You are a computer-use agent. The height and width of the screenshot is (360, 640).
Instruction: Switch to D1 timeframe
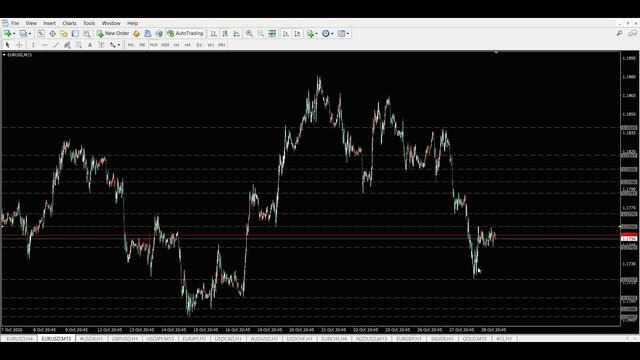click(x=199, y=45)
